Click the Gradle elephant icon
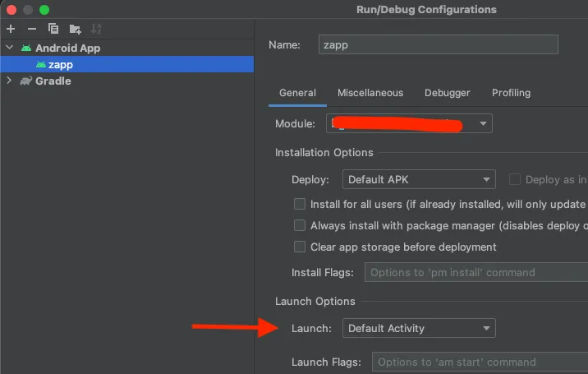The width and height of the screenshot is (588, 374). tap(26, 81)
